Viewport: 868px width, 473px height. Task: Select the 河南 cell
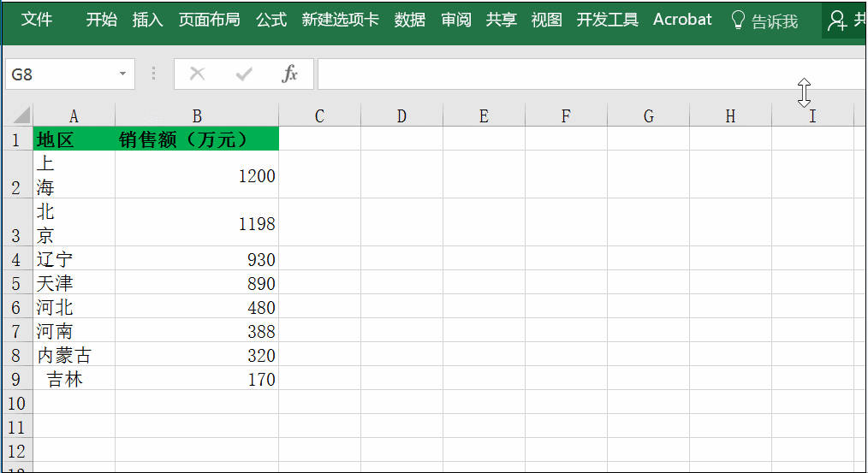pyautogui.click(x=74, y=330)
